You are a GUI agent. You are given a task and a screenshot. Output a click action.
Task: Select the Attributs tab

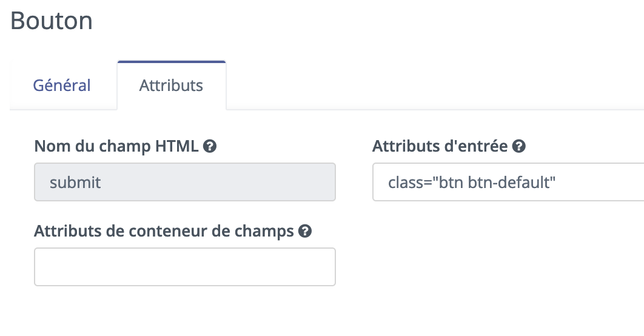pos(171,86)
